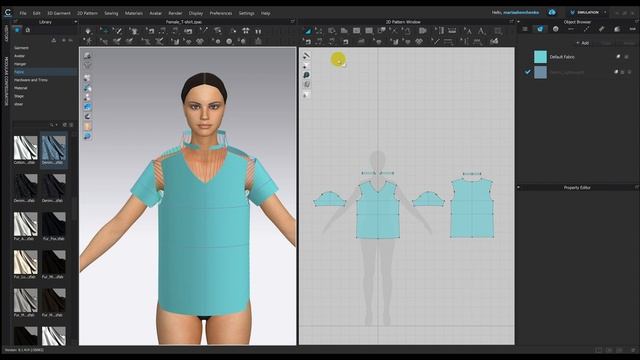Click the second fabric's blue swatch

coord(540,72)
